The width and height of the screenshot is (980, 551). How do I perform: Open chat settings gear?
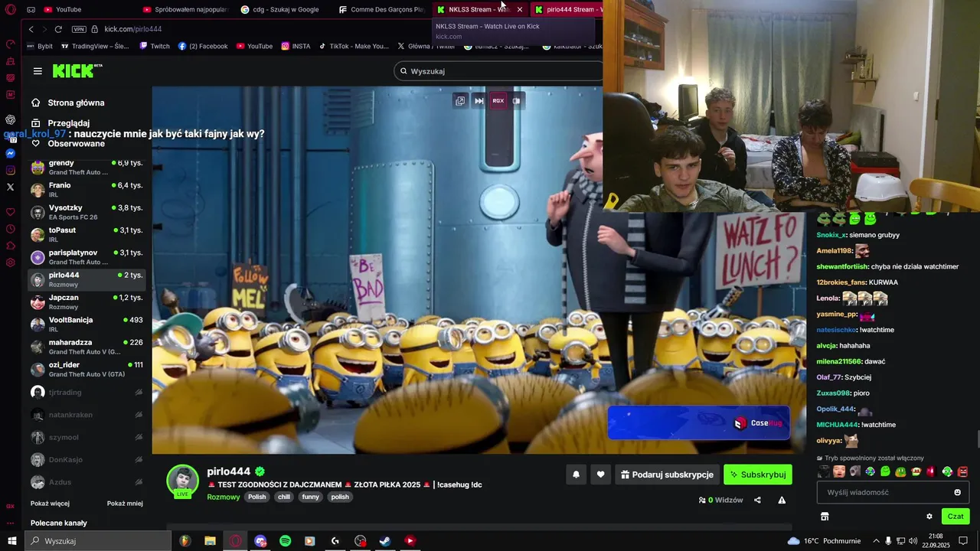coord(929,517)
